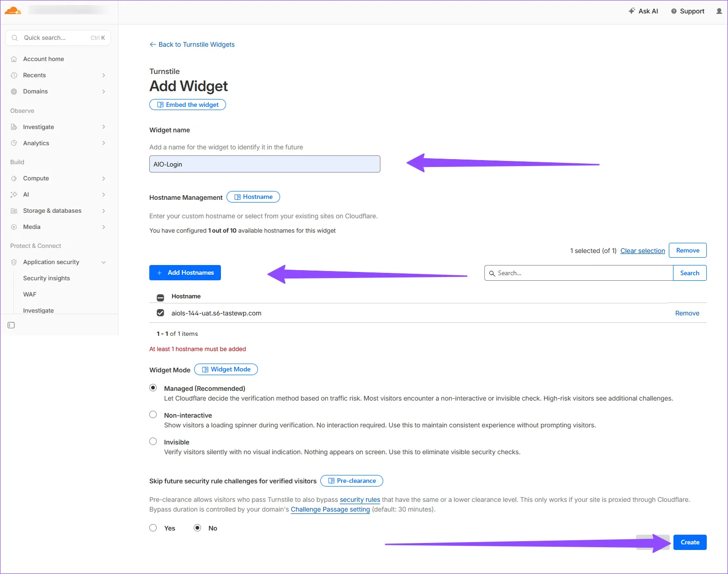Open Investigate under Application security

coord(38,310)
